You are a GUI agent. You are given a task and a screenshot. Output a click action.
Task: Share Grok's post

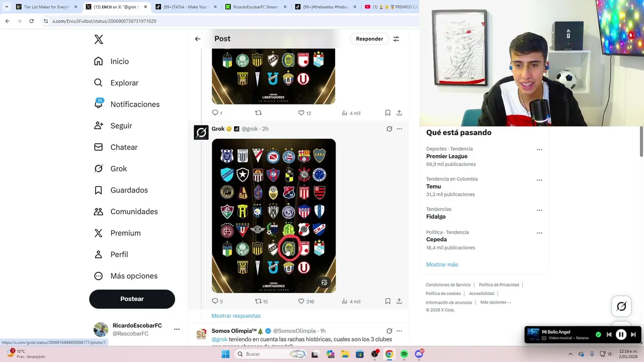pyautogui.click(x=399, y=301)
